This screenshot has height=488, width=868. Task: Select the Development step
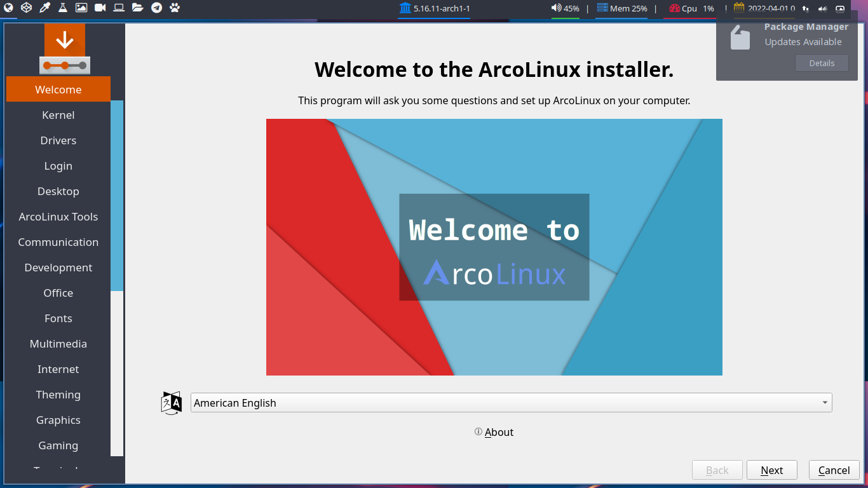pos(58,268)
